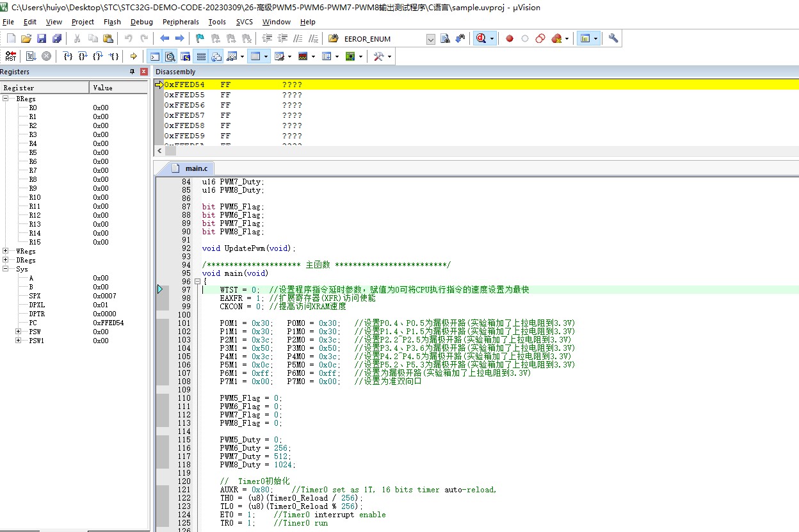This screenshot has height=532, width=799.
Task: Show next statement yellow arrow icon
Action: tap(133, 56)
